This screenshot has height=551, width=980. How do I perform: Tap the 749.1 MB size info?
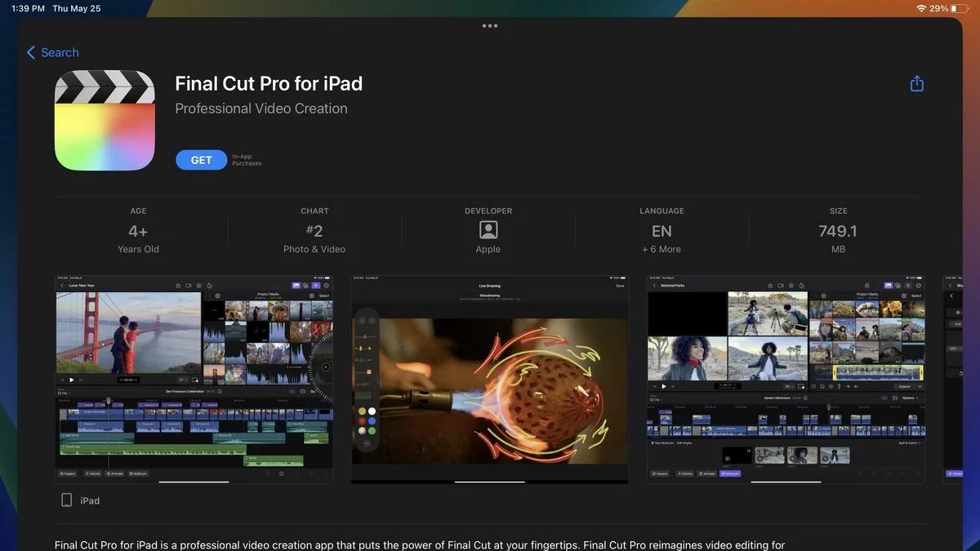pyautogui.click(x=838, y=230)
